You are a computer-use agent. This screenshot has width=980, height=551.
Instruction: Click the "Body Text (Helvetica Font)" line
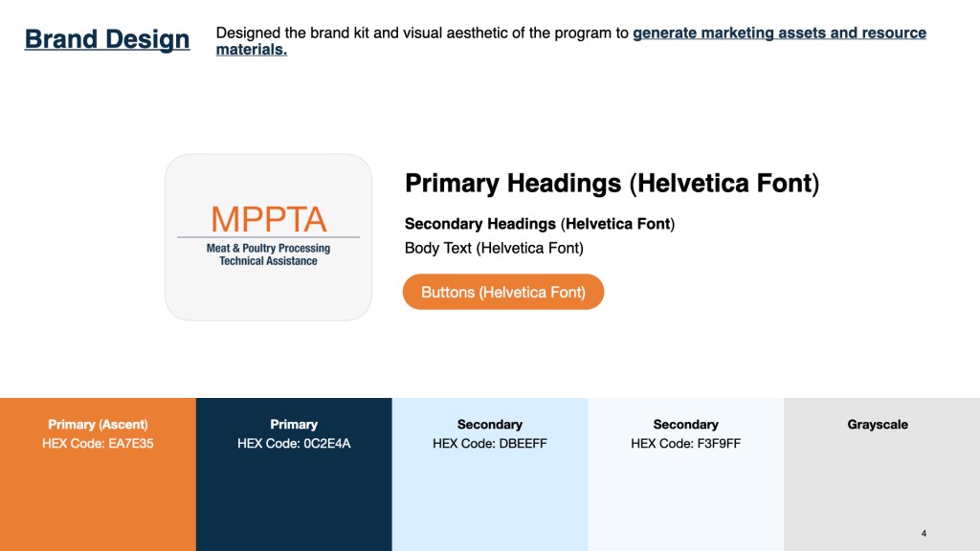pyautogui.click(x=494, y=248)
